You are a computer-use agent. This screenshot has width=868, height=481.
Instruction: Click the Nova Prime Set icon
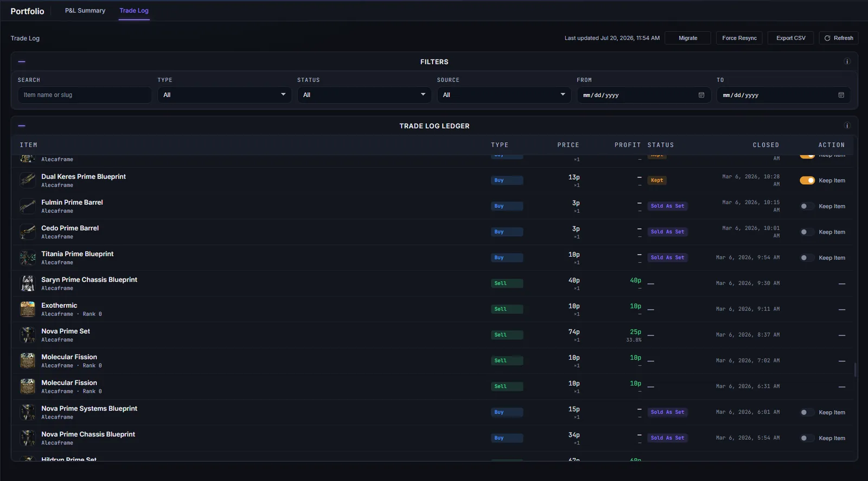coord(28,335)
